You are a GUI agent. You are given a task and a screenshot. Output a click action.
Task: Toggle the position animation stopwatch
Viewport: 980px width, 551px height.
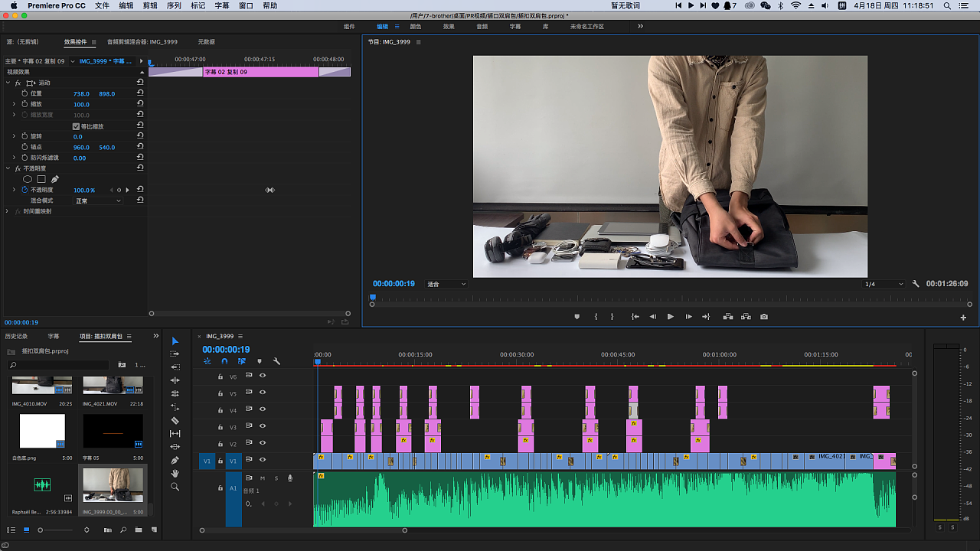[24, 93]
